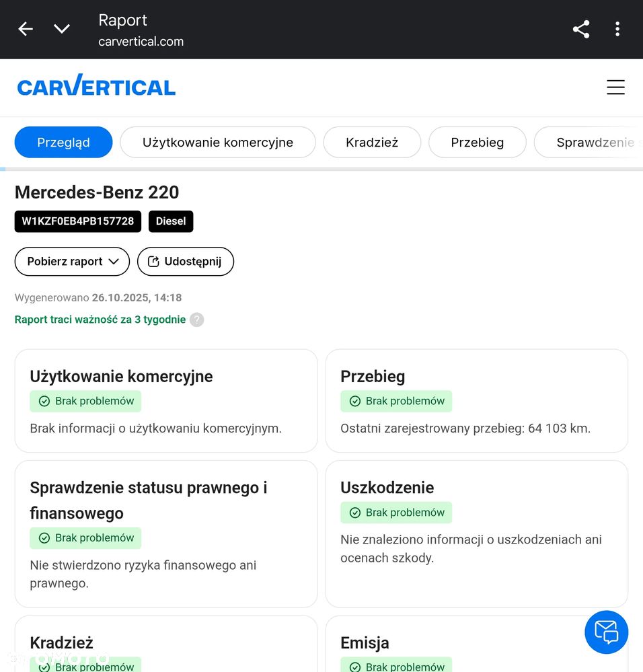
Task: Switch to Użytkowanie komercyjne tab
Action: click(x=218, y=142)
